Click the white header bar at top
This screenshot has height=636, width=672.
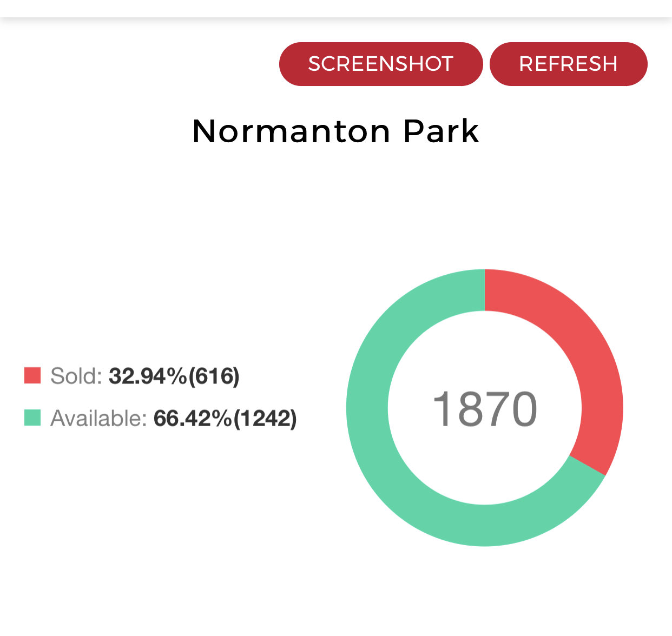point(335,8)
